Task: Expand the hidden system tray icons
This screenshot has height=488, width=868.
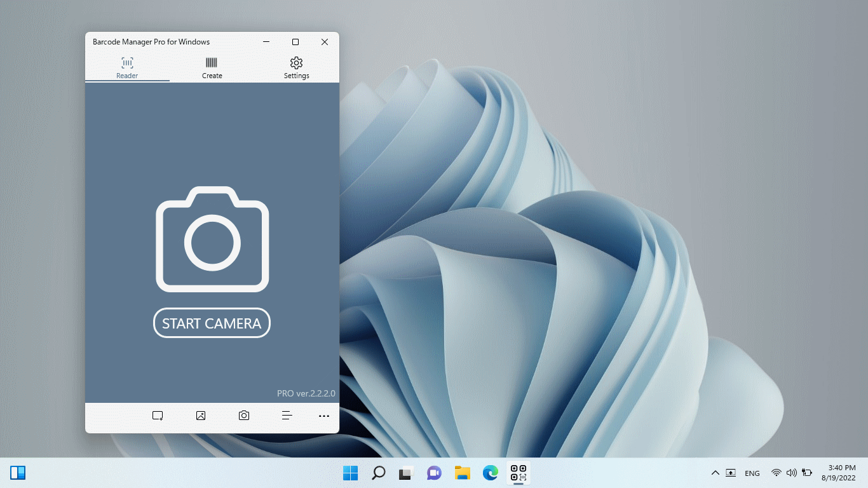Action: tap(715, 473)
